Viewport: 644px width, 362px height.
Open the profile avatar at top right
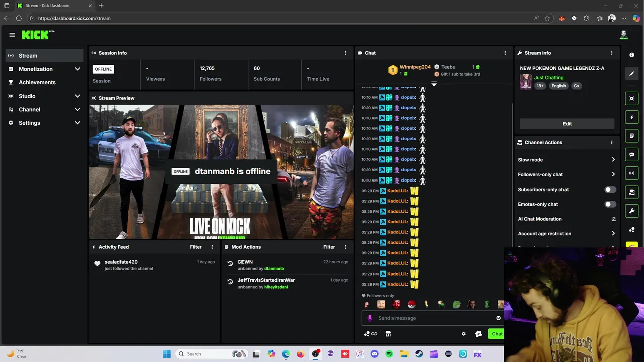pyautogui.click(x=624, y=35)
